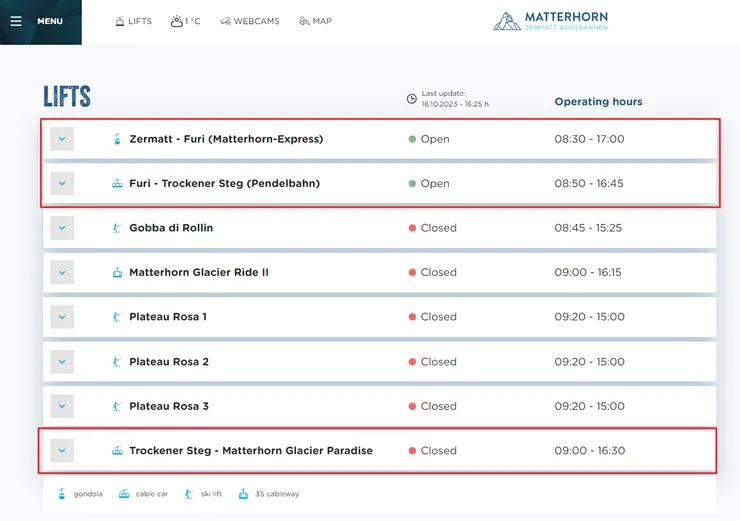Click red Closed status dot for Plateau Rosa 1

click(412, 317)
